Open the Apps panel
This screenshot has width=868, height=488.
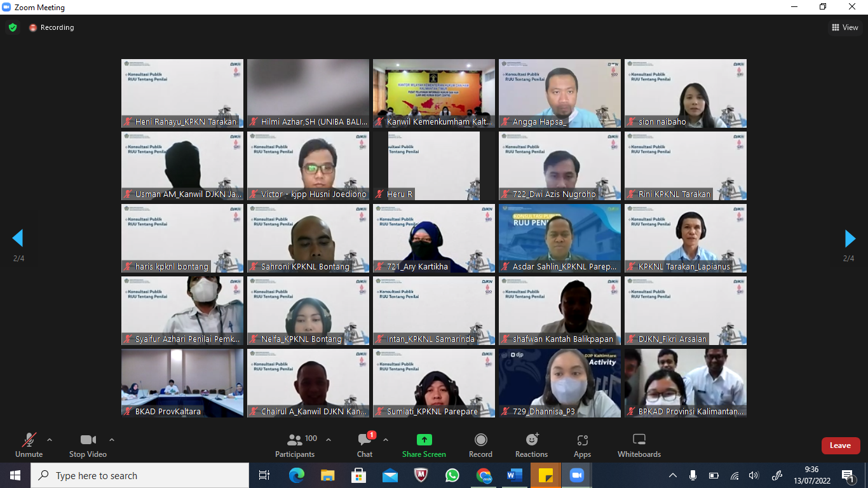[582, 445]
